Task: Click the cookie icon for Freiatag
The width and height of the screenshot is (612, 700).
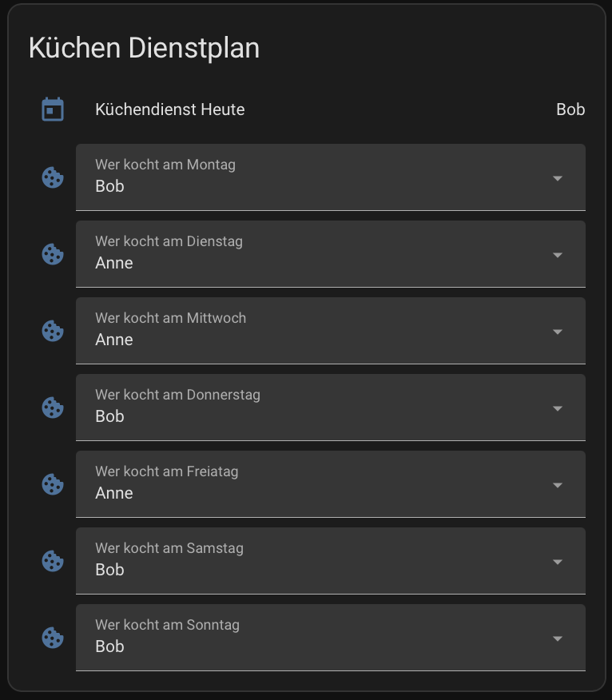Action: [53, 484]
